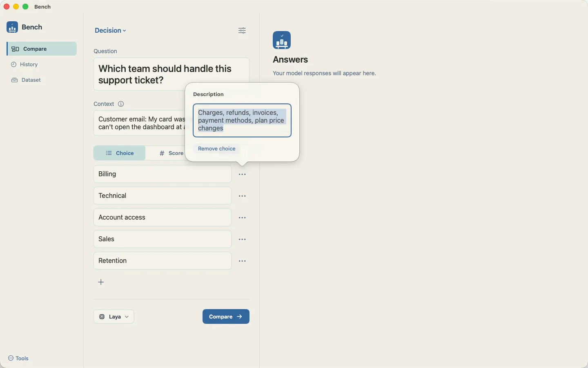Click the 'Description' label in popover
This screenshot has height=368, width=588.
coord(208,94)
